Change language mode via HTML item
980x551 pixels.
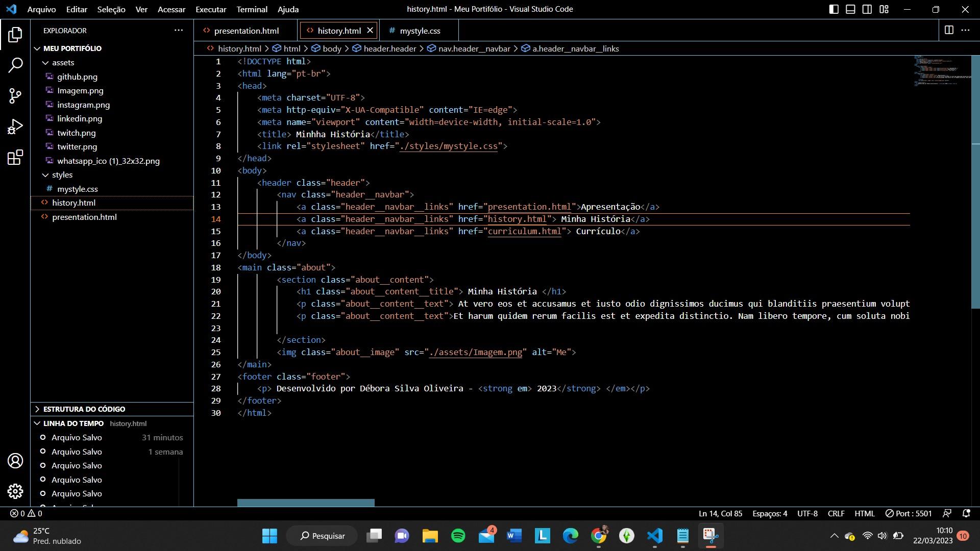[865, 514]
